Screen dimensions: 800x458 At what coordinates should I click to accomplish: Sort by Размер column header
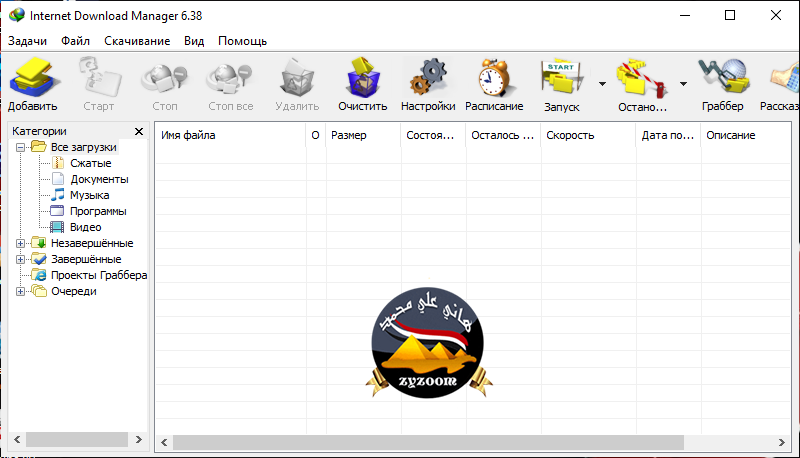363,135
